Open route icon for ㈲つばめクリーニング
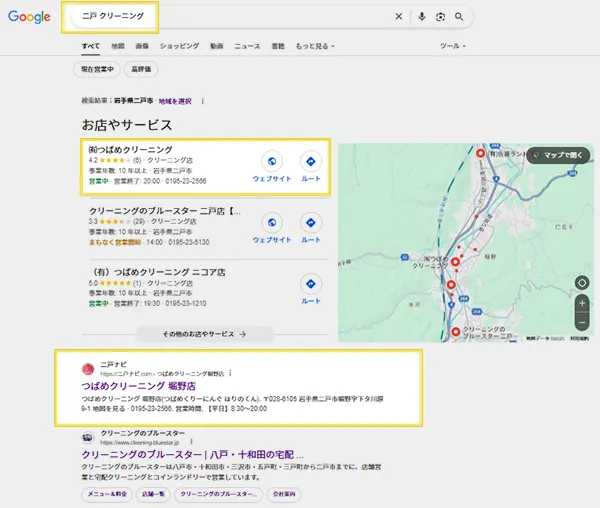600x508 pixels. (x=311, y=161)
